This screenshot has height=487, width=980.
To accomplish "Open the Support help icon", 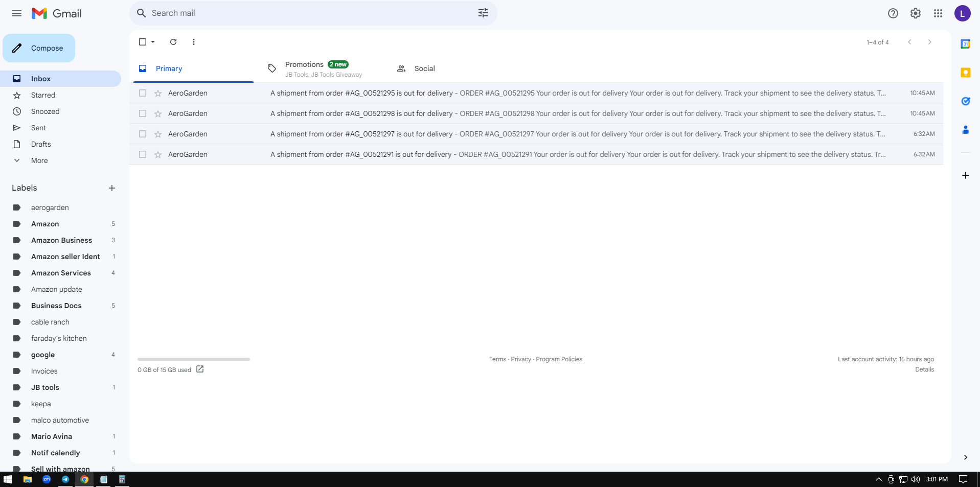I will click(x=893, y=13).
